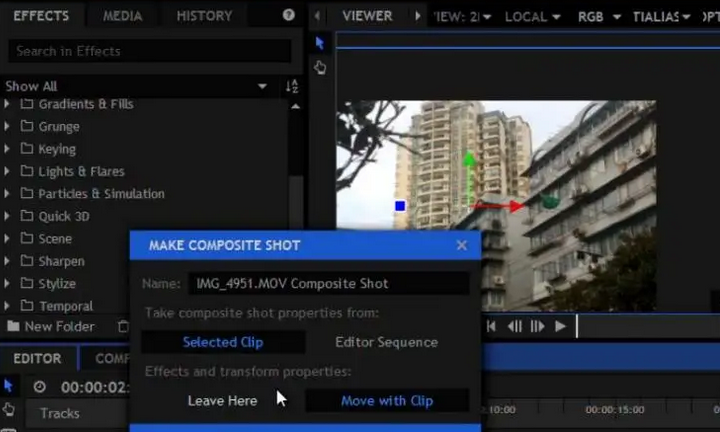Screen dimensions: 720x432
Task: Select the arrow tool in Editor
Action: pyautogui.click(x=9, y=386)
